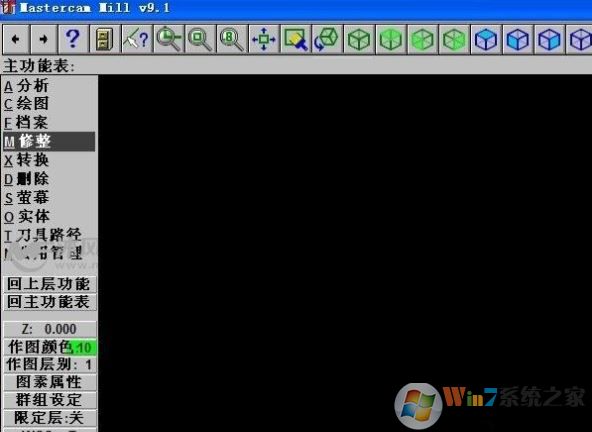Set Gview side with the fourth green cube
This screenshot has height=432, width=592.
click(x=454, y=39)
